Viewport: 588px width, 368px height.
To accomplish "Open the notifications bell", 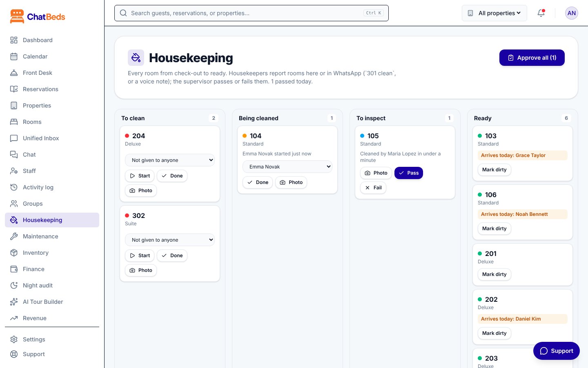I will click(541, 13).
